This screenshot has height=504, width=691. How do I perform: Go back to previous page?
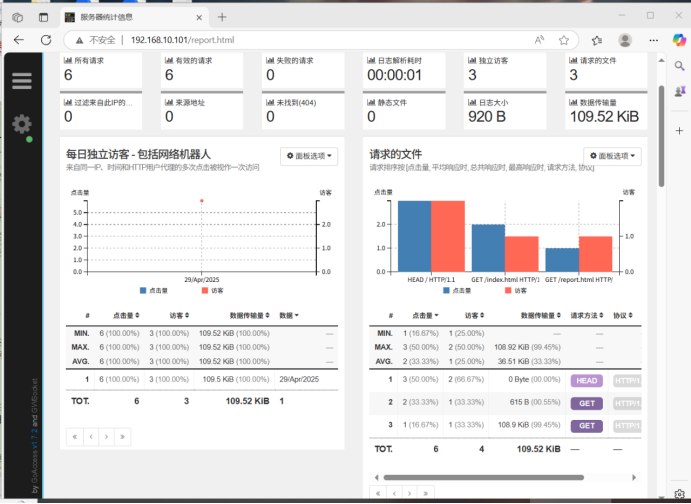point(19,40)
